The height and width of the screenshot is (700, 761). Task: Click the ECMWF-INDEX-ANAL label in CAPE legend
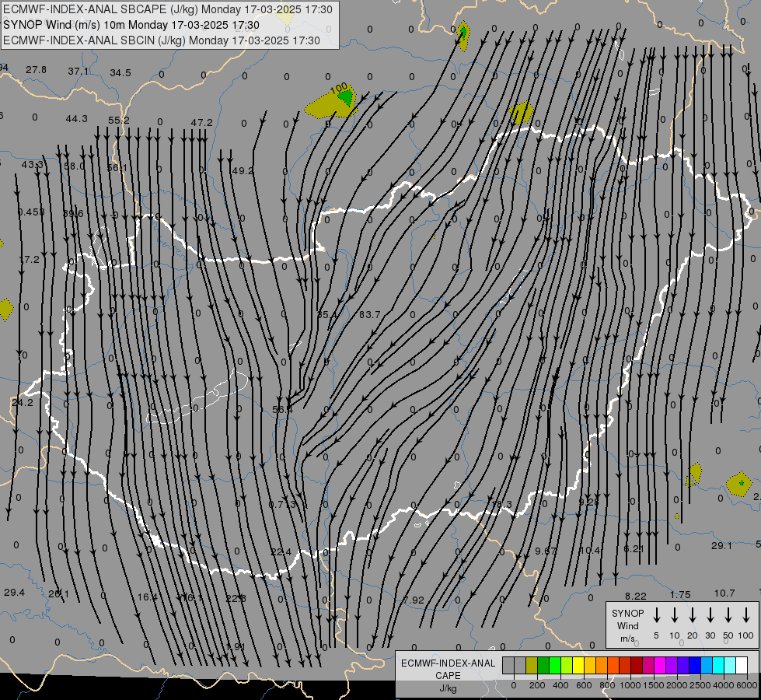448,663
